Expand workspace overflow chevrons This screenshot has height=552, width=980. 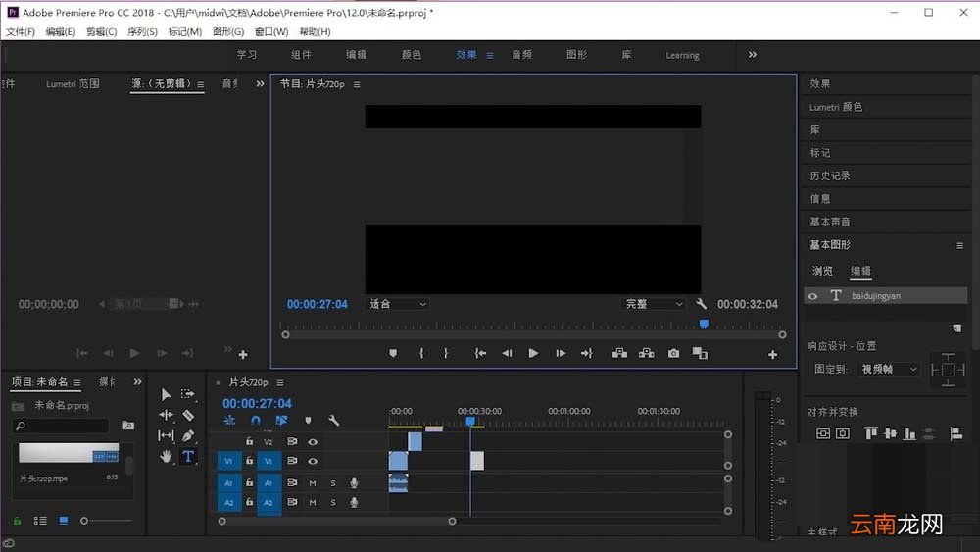click(753, 55)
